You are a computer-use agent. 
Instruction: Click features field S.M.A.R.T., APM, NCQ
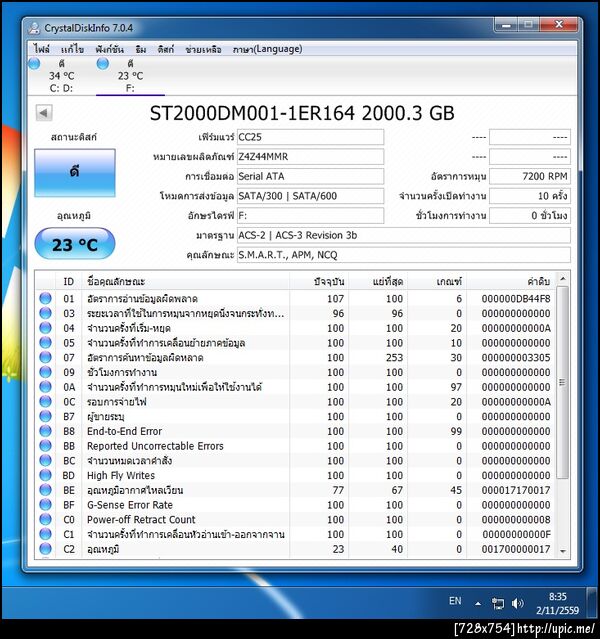point(404,255)
